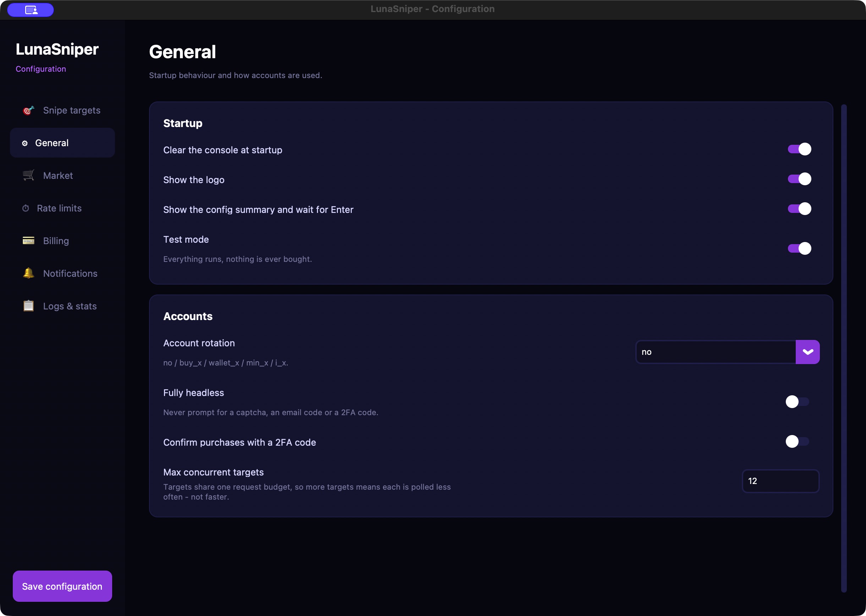
Task: Click the Market shopping cart icon
Action: (x=28, y=176)
